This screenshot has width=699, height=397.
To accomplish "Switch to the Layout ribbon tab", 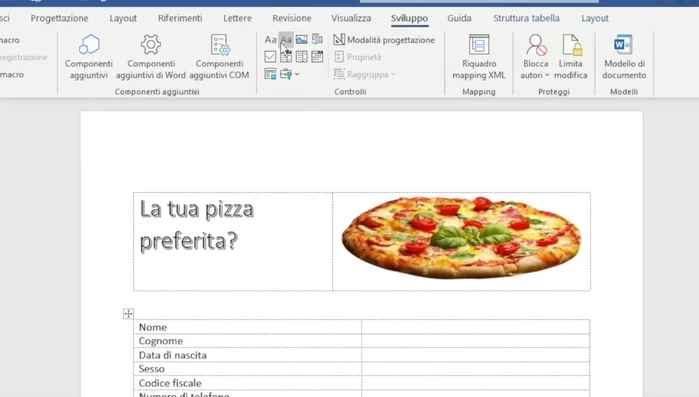I will tap(123, 18).
